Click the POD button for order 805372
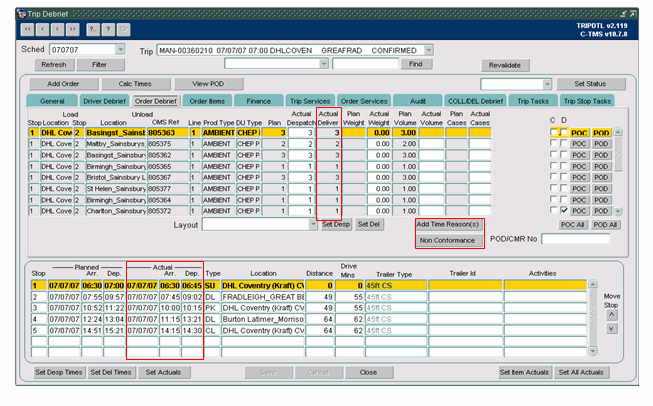The width and height of the screenshot is (653, 406). point(601,211)
